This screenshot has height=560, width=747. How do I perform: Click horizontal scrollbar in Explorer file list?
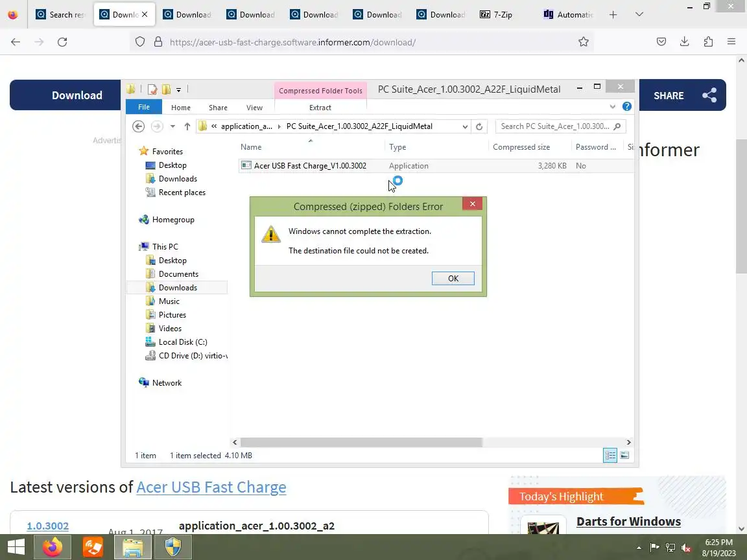361,443
